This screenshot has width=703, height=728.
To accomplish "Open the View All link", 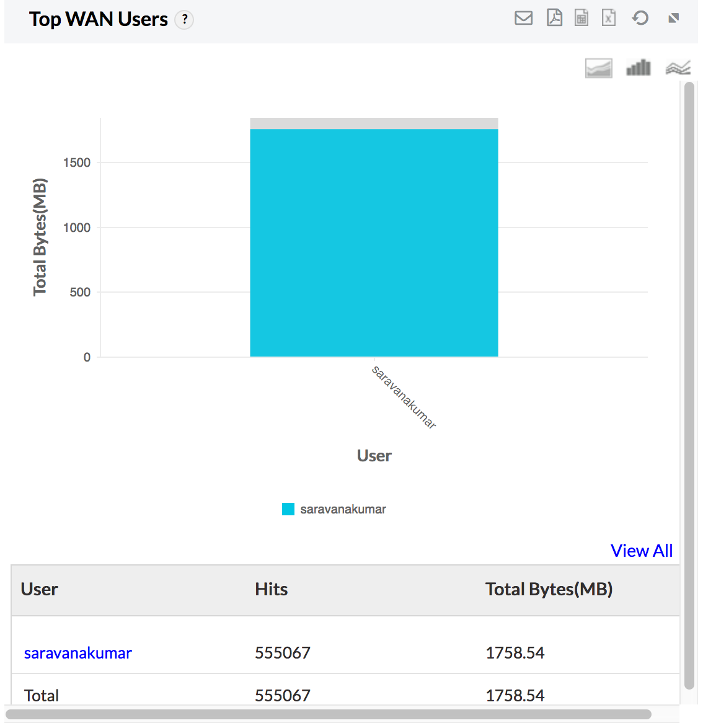I will (641, 551).
